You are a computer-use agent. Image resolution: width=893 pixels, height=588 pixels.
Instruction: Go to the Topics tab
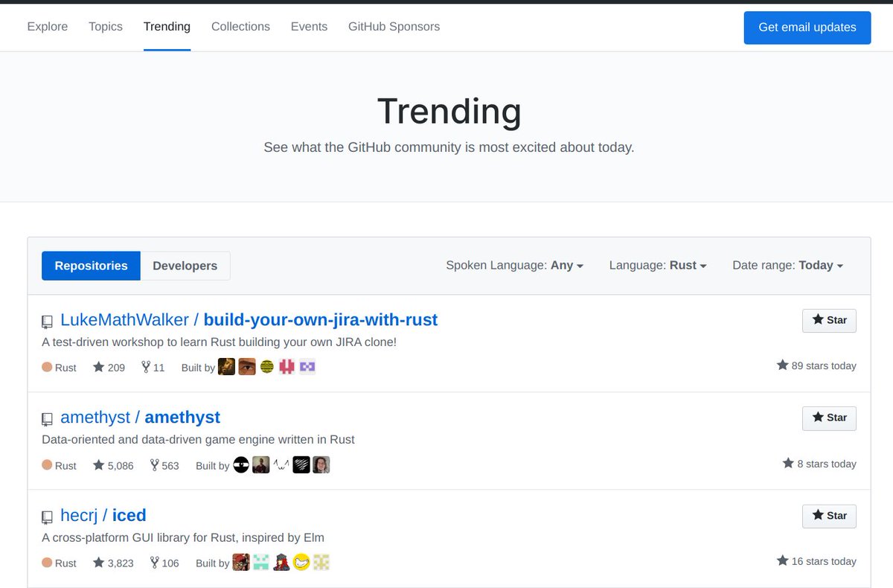click(x=105, y=27)
